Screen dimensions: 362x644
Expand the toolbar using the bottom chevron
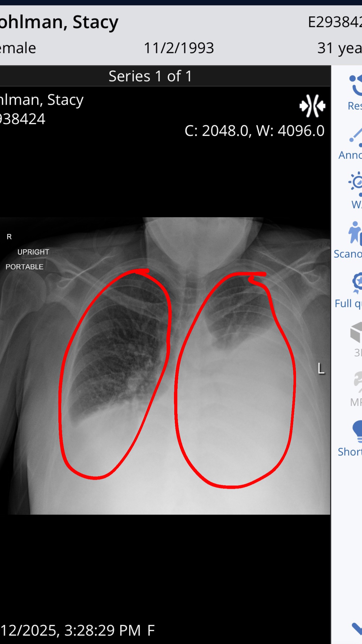pos(357,628)
